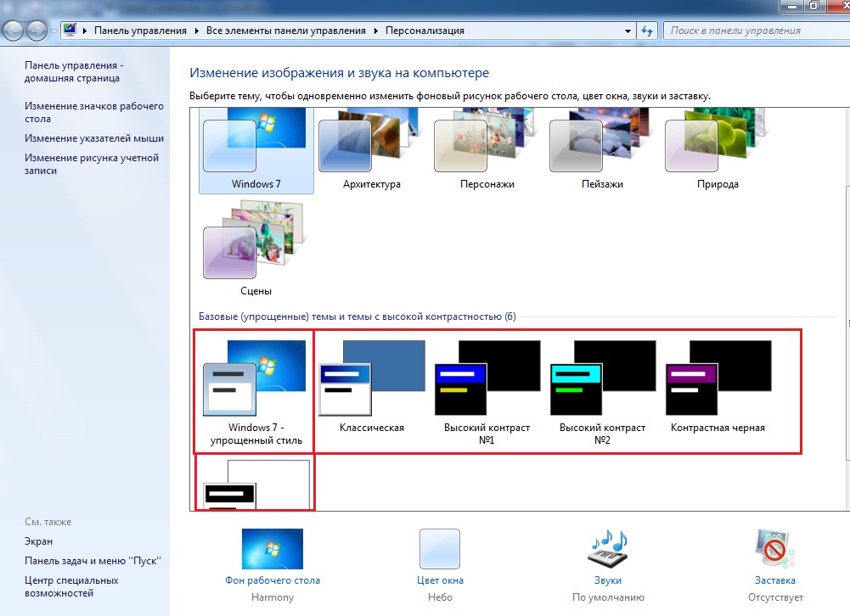Screen dimensions: 850x616
Task: Choose the Контрастная черная theme
Action: coord(718,387)
